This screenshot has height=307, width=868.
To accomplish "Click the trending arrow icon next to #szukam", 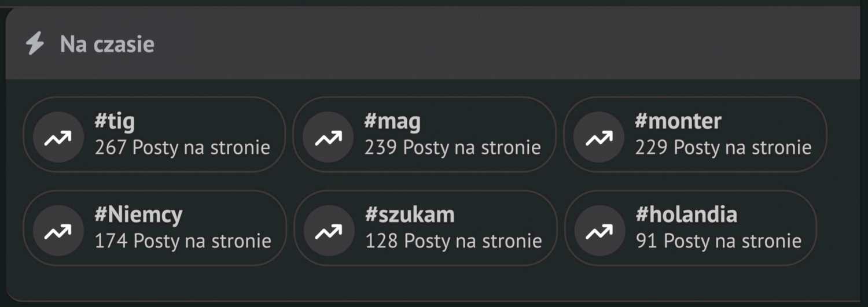I will click(x=329, y=231).
